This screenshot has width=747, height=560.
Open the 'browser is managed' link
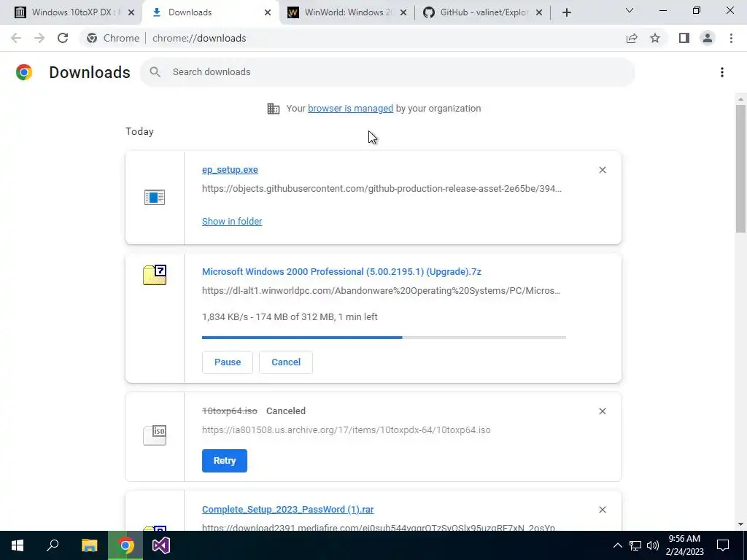350,109
